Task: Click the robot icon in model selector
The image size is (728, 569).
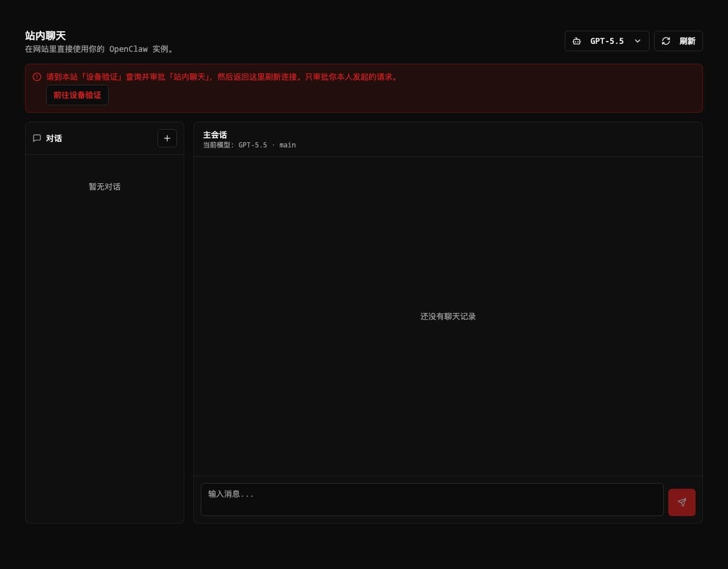Action: [x=577, y=41]
